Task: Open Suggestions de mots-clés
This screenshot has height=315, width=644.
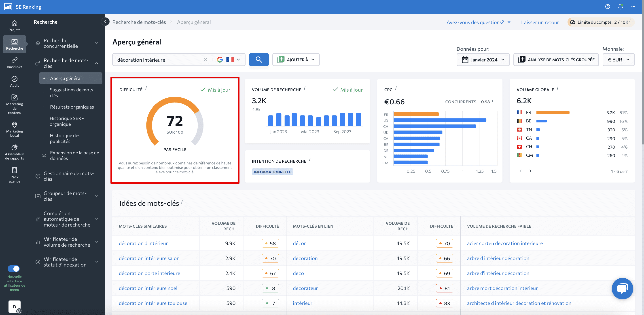Action: (x=72, y=92)
